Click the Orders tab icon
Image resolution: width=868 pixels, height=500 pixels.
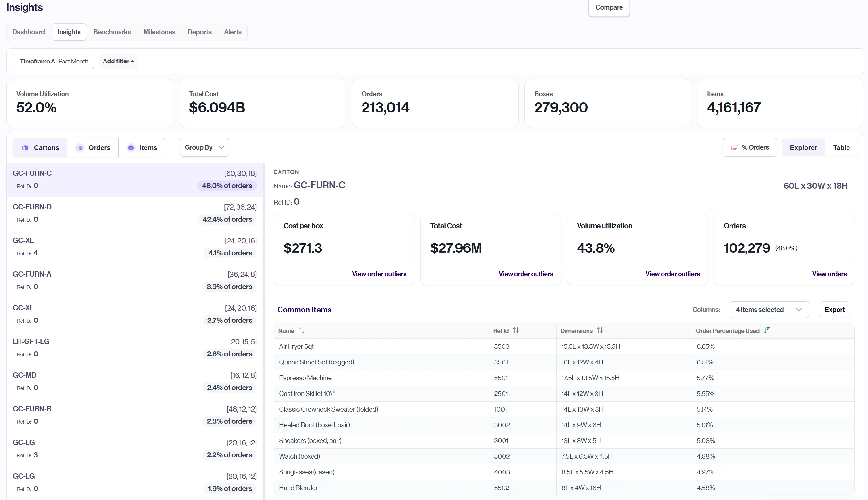(x=80, y=148)
